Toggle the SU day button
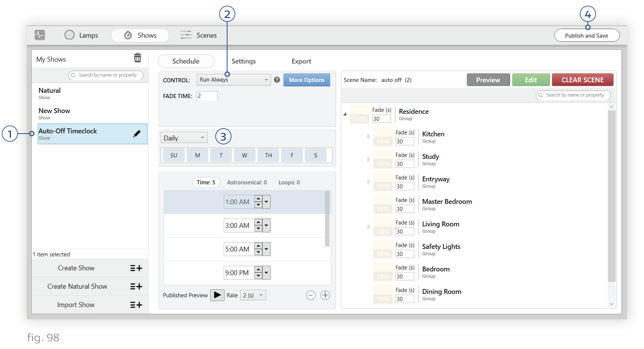Image resolution: width=644 pixels, height=349 pixels. coord(174,155)
